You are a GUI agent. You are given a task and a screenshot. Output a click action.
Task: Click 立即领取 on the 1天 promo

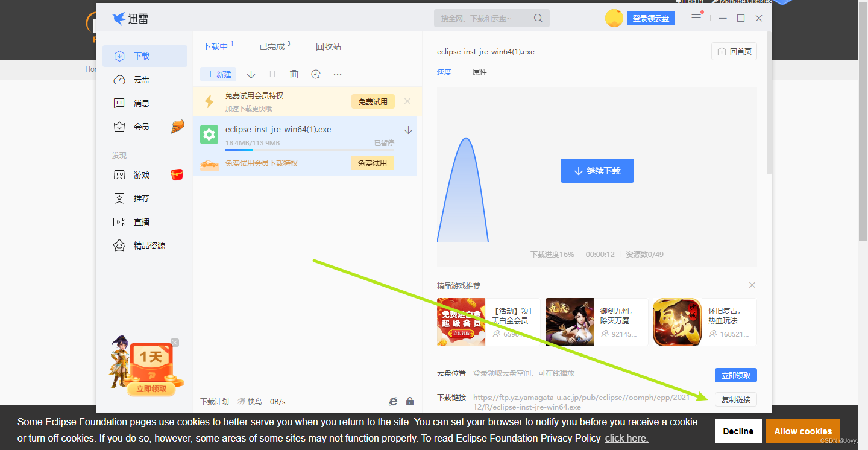coord(151,389)
